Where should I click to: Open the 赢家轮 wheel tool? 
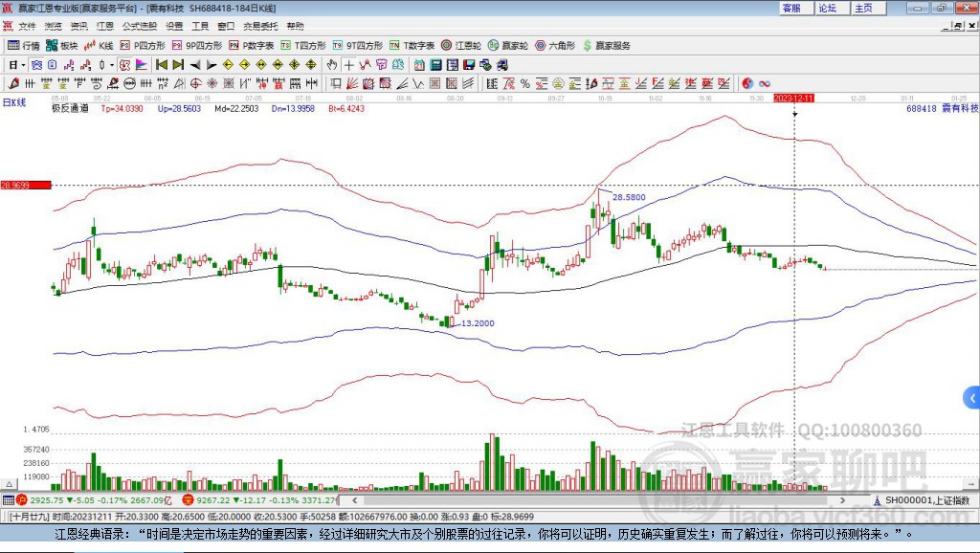coord(508,46)
